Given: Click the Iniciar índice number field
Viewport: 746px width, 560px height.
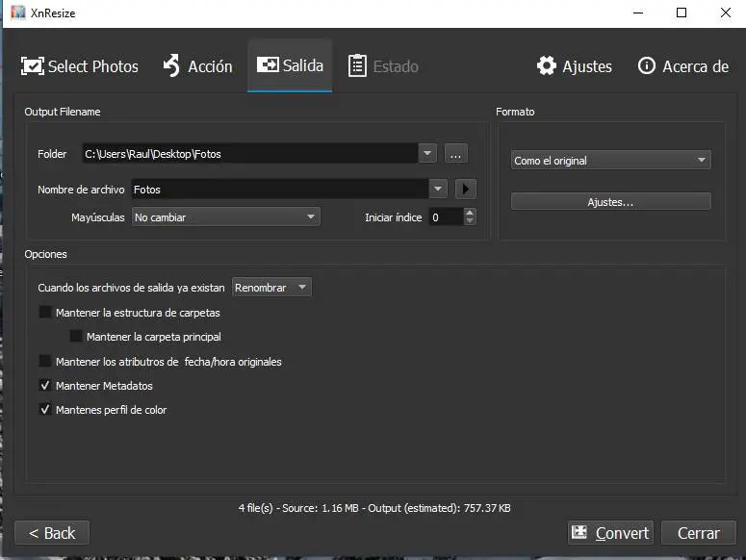Looking at the screenshot, I should click(x=447, y=217).
